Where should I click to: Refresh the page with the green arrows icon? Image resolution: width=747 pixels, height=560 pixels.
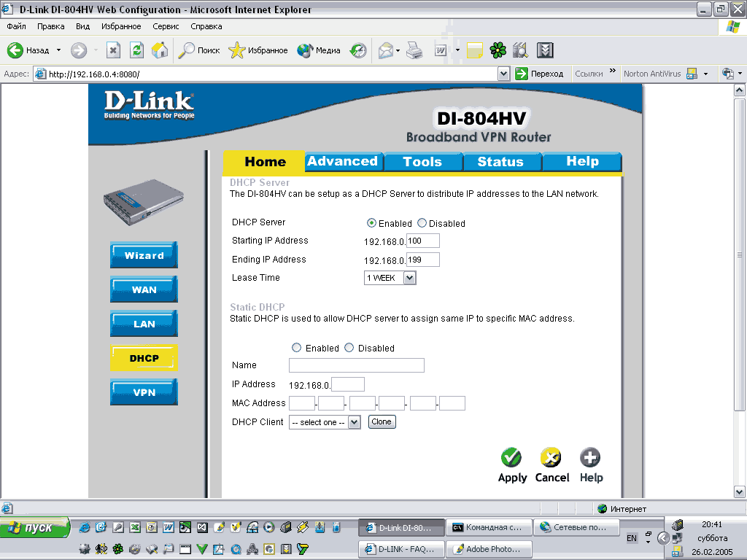136,50
